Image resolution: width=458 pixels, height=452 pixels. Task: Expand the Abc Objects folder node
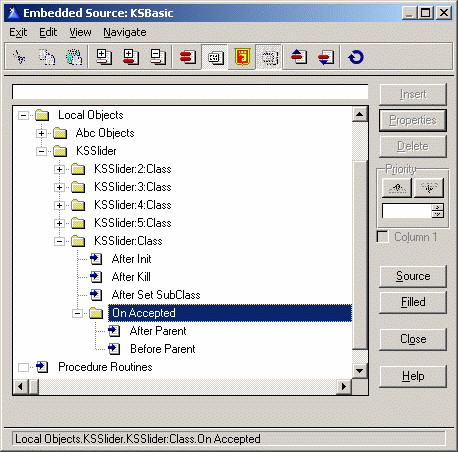pos(41,133)
